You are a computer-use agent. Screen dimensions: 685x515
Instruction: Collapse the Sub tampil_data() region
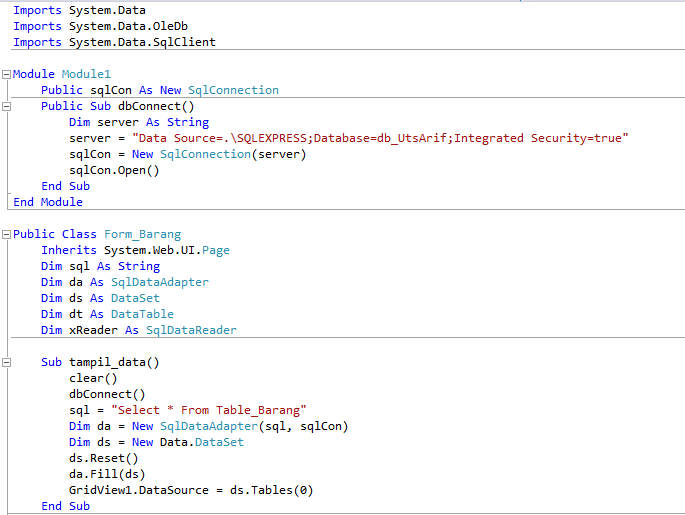pyautogui.click(x=6, y=363)
